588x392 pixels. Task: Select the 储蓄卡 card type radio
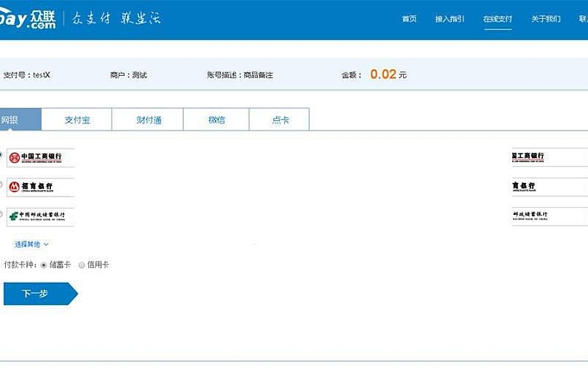(44, 265)
